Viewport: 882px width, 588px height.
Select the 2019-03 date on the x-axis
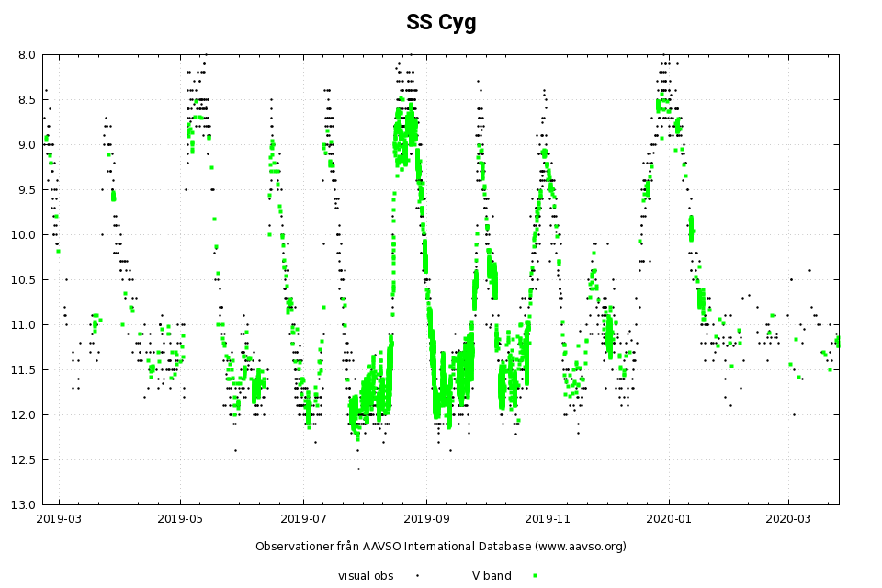pyautogui.click(x=60, y=518)
